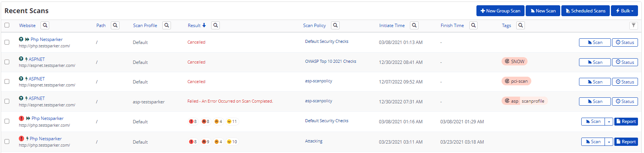Click the New Group Scan button
Screen dimensions: 644x153
(x=500, y=11)
